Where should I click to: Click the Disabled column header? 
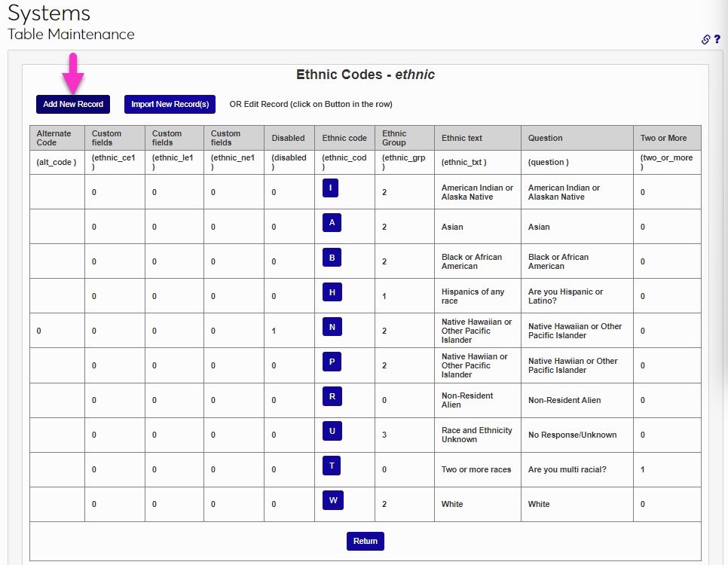pos(288,138)
